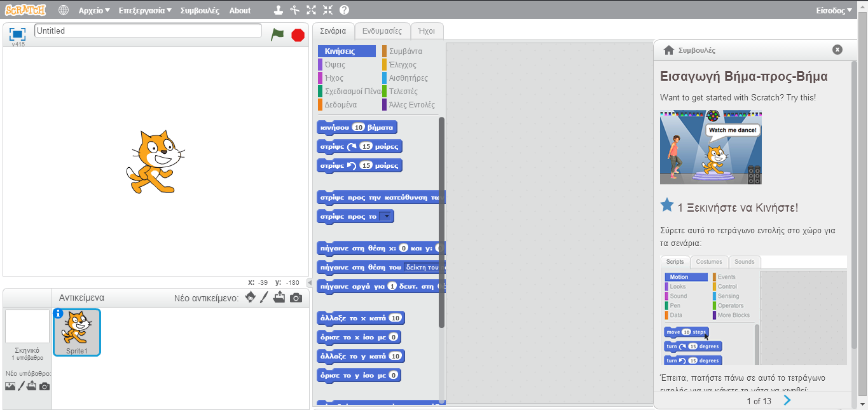Click the turn clockwise 15 μοίρες block
868x410 pixels.
(359, 146)
